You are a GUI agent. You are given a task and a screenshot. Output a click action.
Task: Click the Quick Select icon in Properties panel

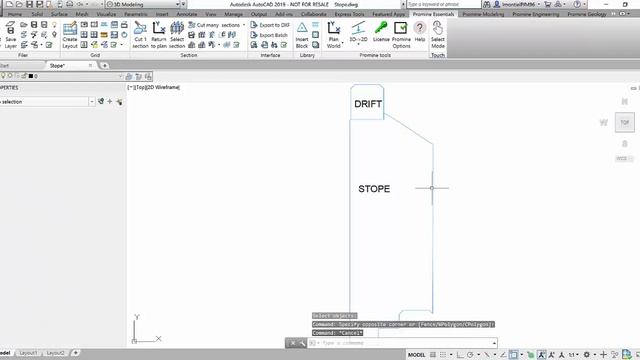pyautogui.click(x=119, y=102)
